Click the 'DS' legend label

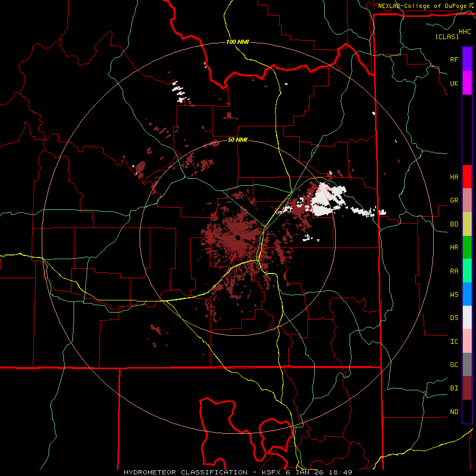[x=454, y=318]
